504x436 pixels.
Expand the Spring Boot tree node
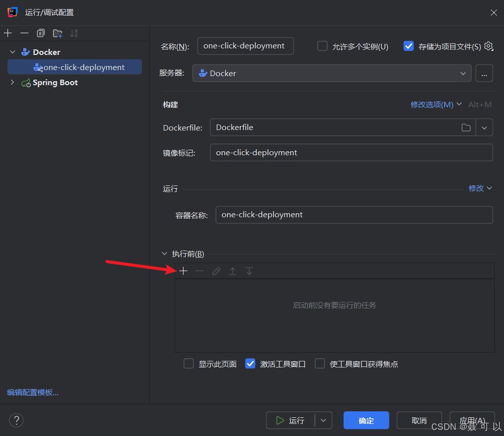13,82
